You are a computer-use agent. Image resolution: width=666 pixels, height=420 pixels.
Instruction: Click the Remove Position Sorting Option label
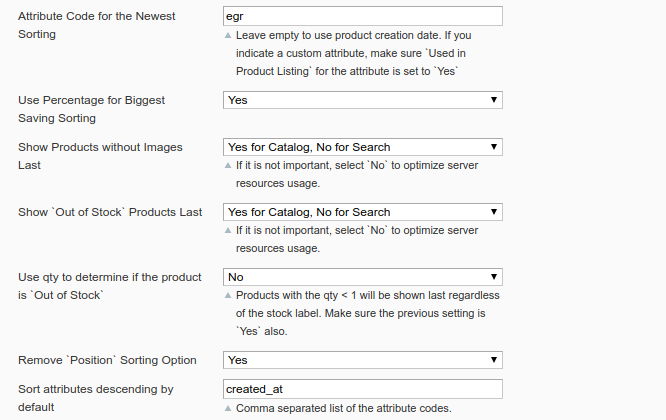point(107,360)
